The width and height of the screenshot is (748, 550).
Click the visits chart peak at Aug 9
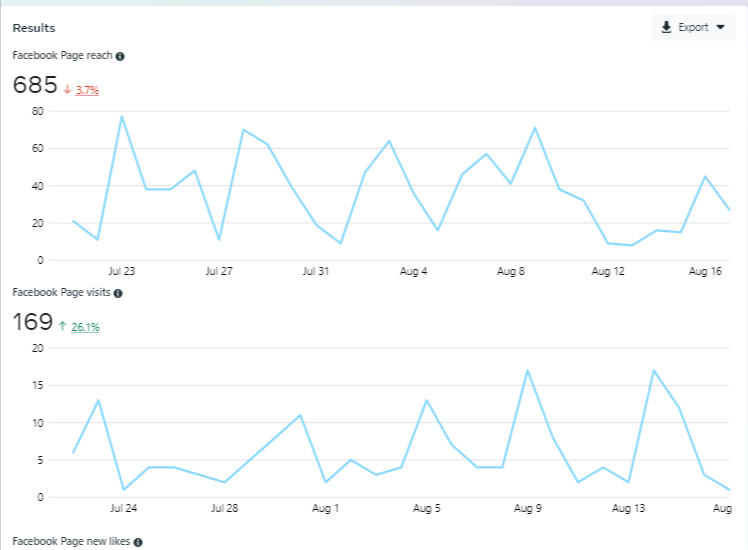pyautogui.click(x=527, y=371)
